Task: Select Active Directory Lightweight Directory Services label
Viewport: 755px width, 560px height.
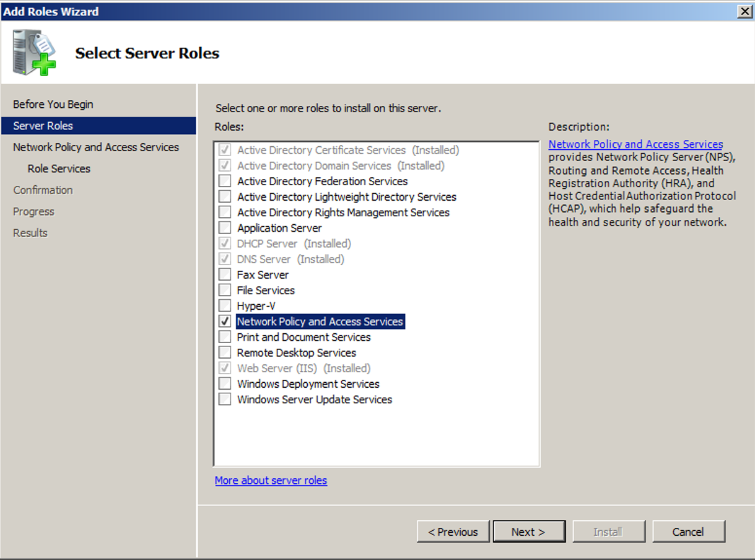Action: (347, 197)
